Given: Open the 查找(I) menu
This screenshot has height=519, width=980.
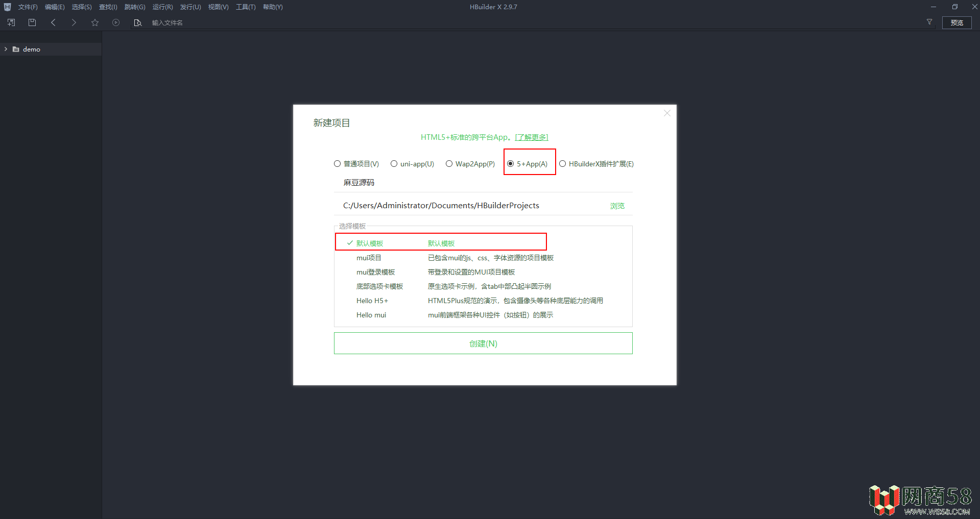Looking at the screenshot, I should click(108, 7).
